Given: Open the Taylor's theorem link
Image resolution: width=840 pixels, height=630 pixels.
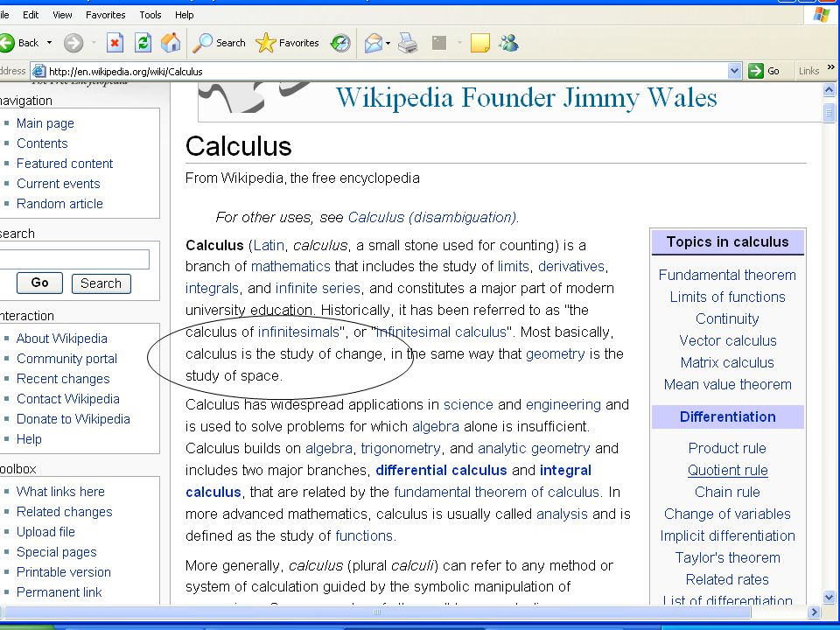Looking at the screenshot, I should 727,557.
